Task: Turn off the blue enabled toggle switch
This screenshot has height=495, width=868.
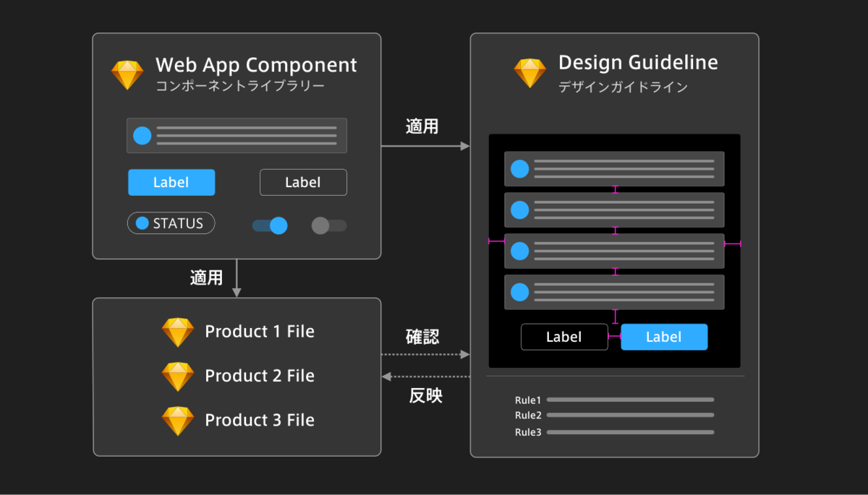Action: (270, 225)
